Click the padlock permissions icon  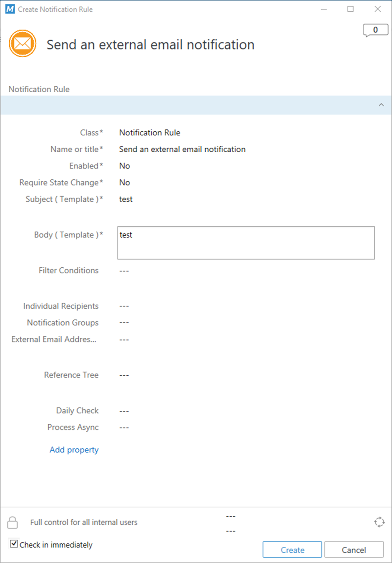tap(12, 522)
